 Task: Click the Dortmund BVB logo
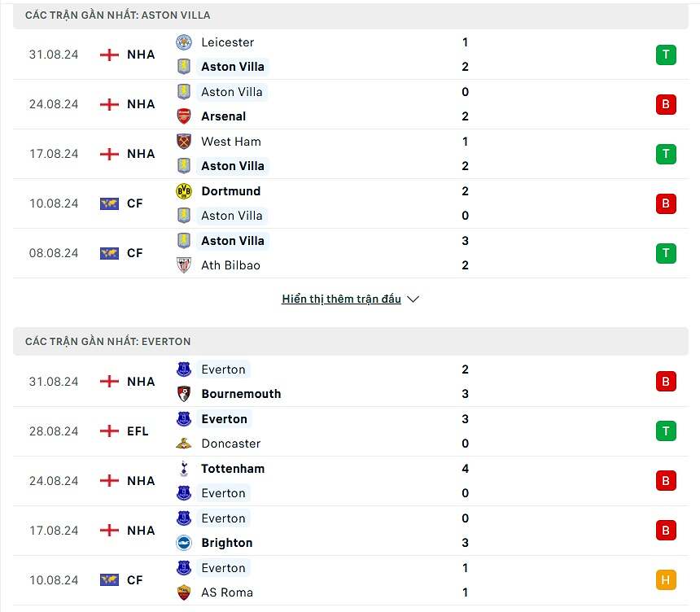184,191
